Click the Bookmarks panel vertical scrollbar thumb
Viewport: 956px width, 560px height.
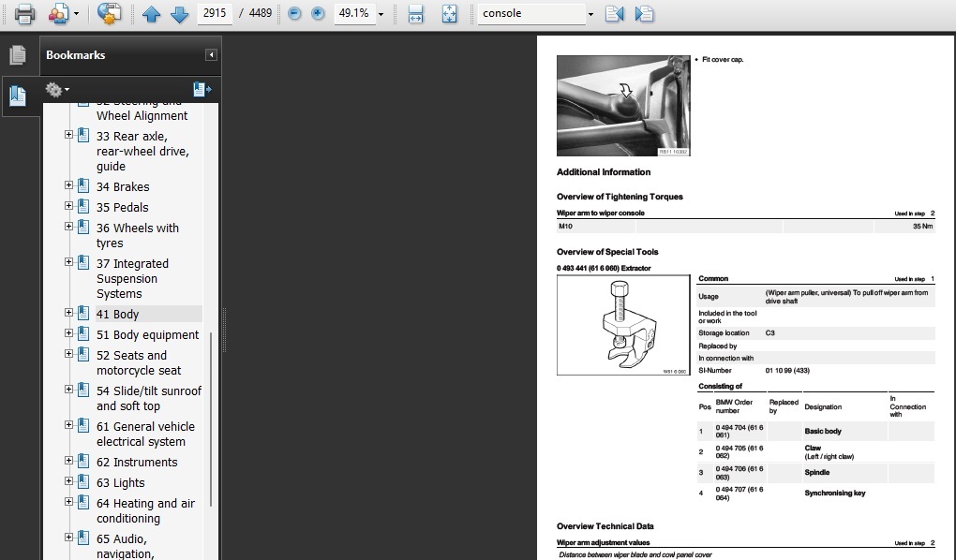coord(211,420)
